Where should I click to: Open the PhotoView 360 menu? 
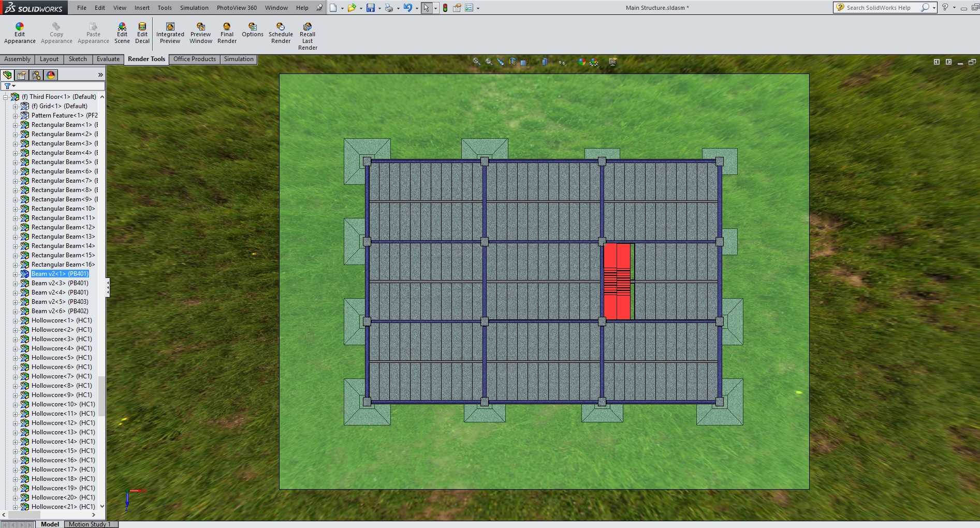pyautogui.click(x=237, y=8)
